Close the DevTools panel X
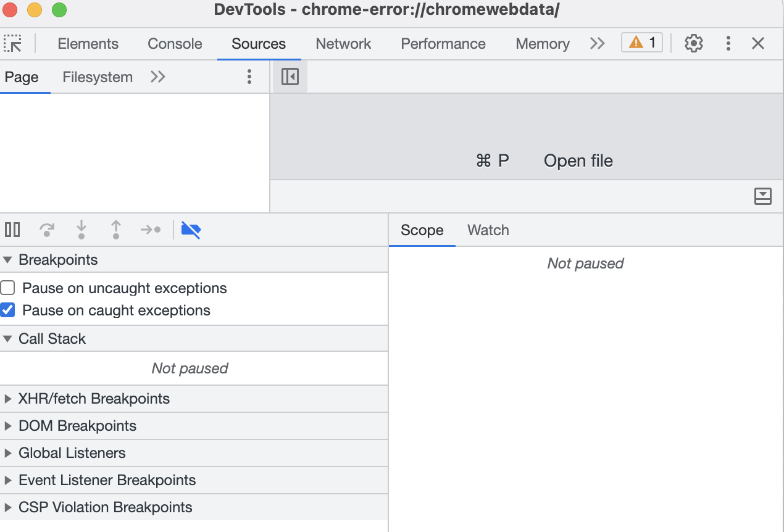The height and width of the screenshot is (532, 784). click(x=758, y=43)
